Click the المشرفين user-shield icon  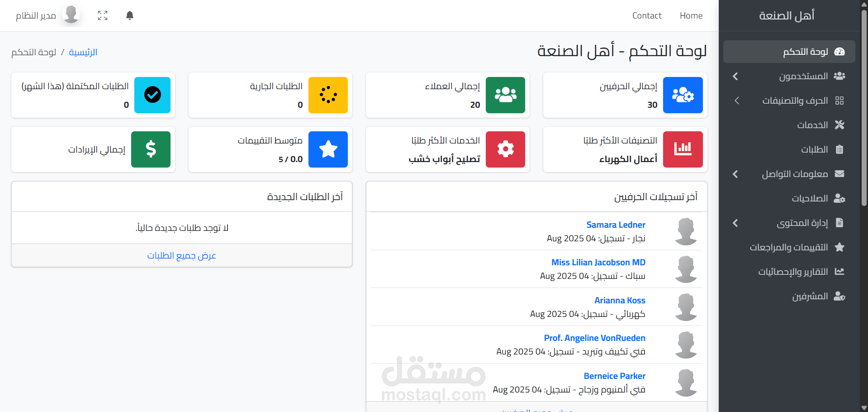(x=840, y=296)
